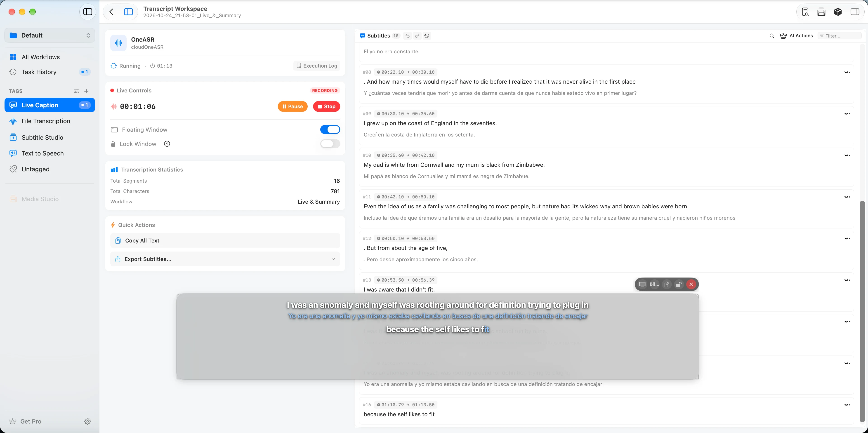
Task: Enable the Lock Window switch
Action: click(x=330, y=144)
